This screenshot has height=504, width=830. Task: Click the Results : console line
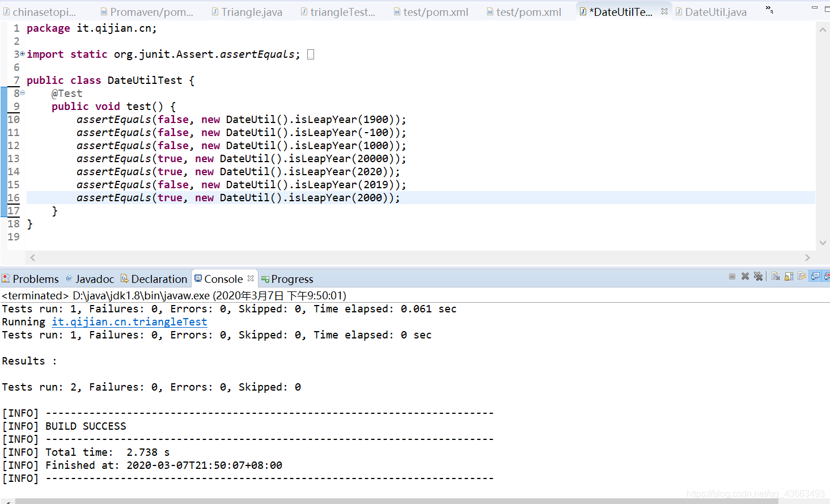pos(29,361)
